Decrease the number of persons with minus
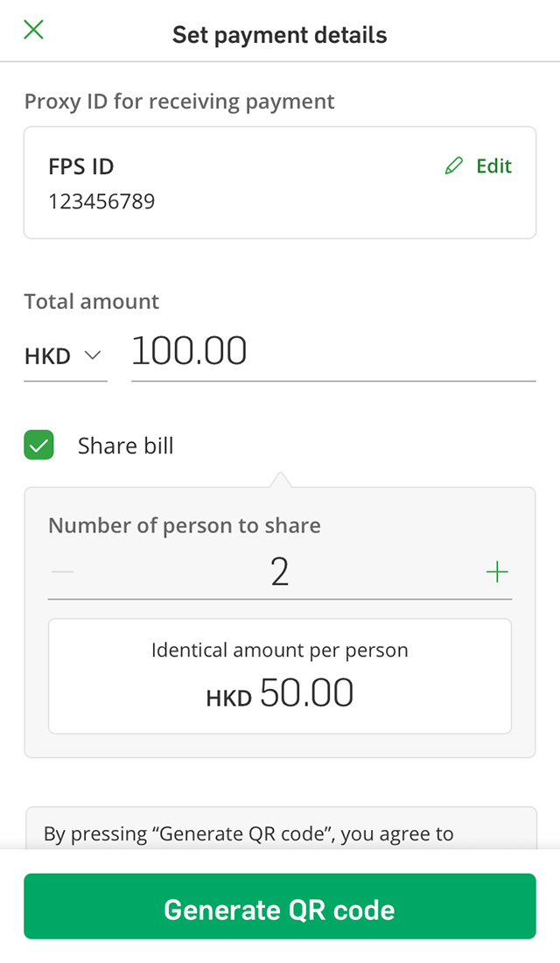Screen dimensions: 560x963 click(63, 573)
